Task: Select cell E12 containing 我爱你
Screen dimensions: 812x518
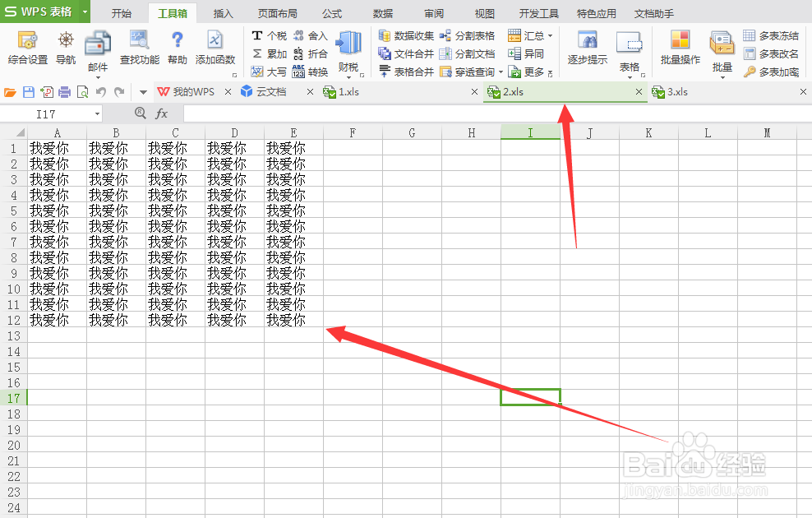Action: point(293,320)
